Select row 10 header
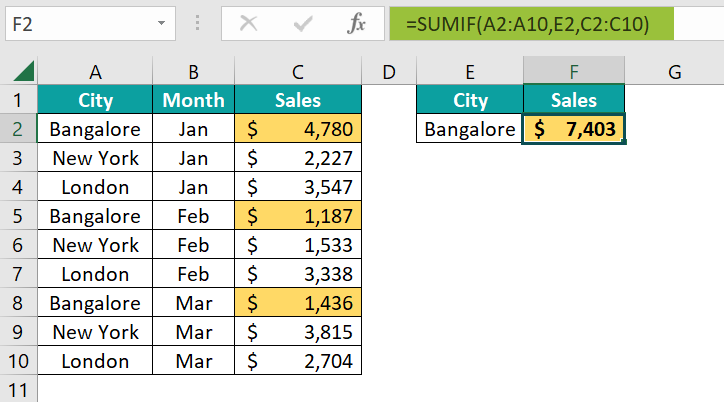The height and width of the screenshot is (402, 724). click(x=18, y=360)
